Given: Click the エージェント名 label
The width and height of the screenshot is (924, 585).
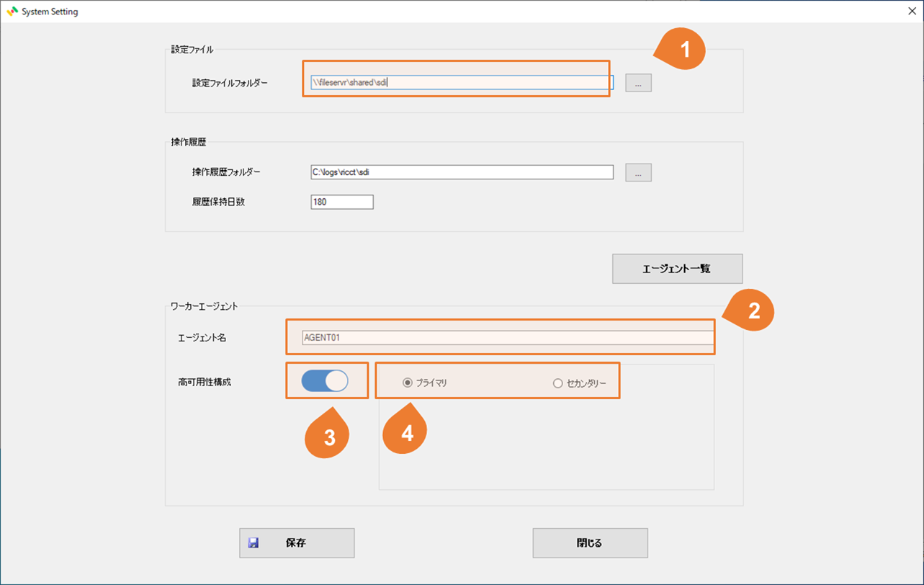Looking at the screenshot, I should [202, 337].
